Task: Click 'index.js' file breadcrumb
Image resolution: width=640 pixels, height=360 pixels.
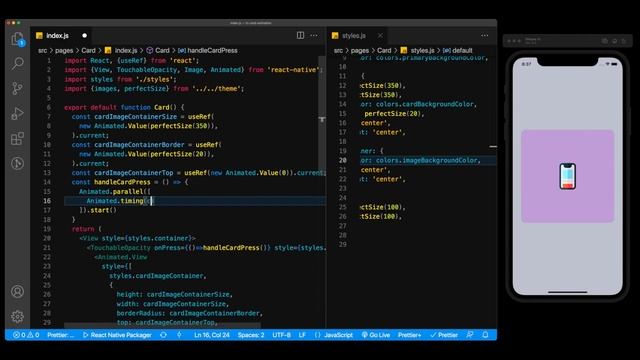Action: tap(121, 50)
